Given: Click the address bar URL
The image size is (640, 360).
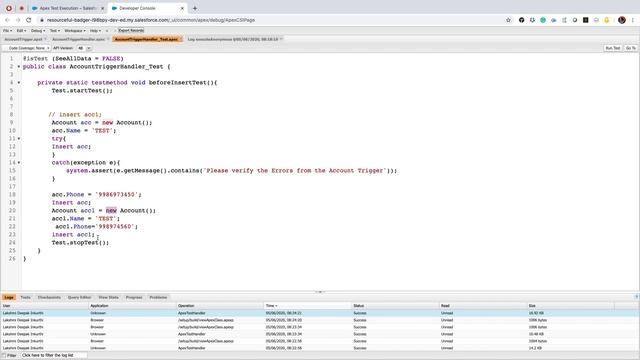Looking at the screenshot, I should [x=151, y=20].
